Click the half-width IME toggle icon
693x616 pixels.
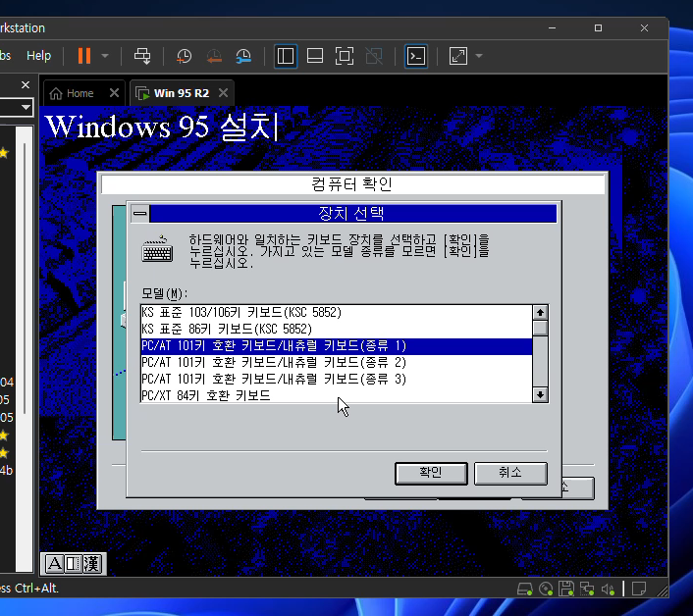(x=73, y=564)
